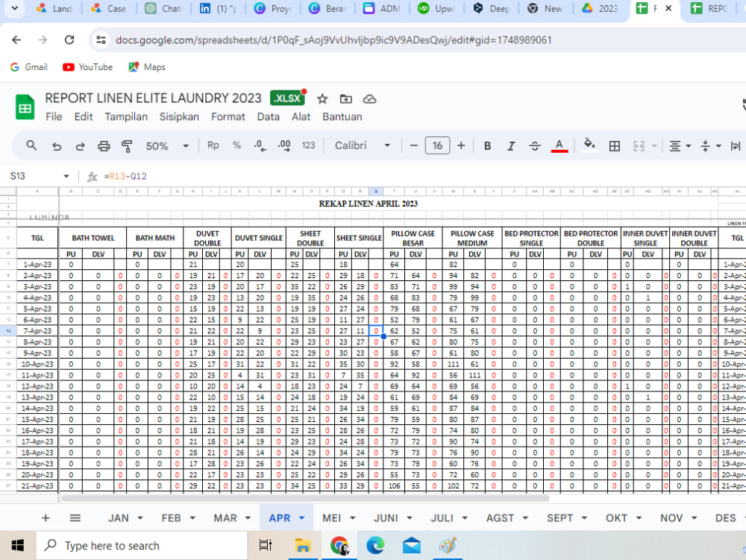
Task: Increase font size with plus button
Action: click(x=461, y=145)
